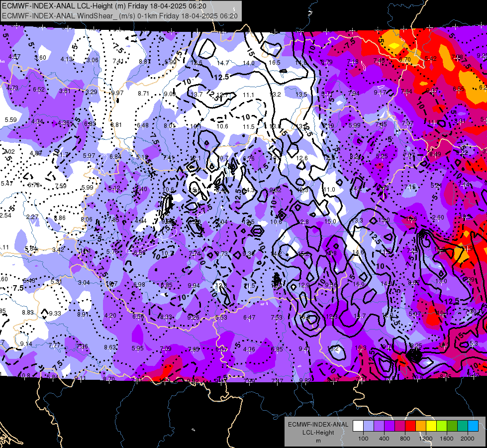Click the wind shear value 8.71
The height and width of the screenshot is (448, 487).
click(x=144, y=93)
